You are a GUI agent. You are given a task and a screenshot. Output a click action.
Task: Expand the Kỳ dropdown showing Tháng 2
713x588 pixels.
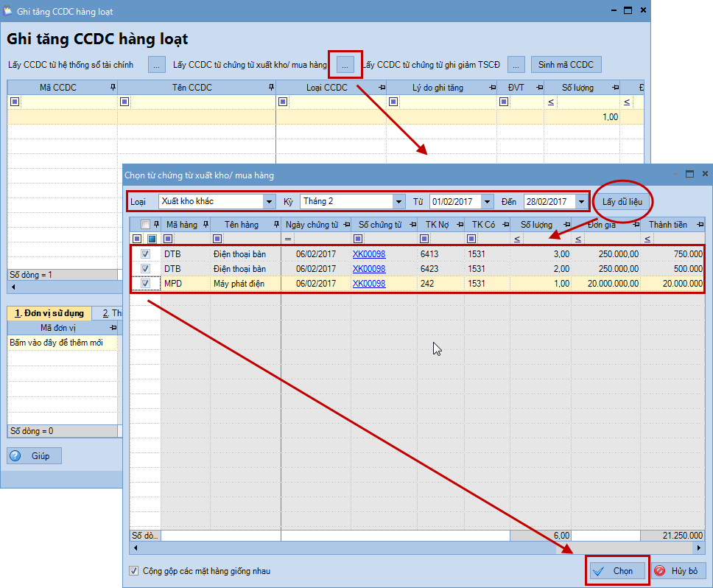pyautogui.click(x=398, y=201)
